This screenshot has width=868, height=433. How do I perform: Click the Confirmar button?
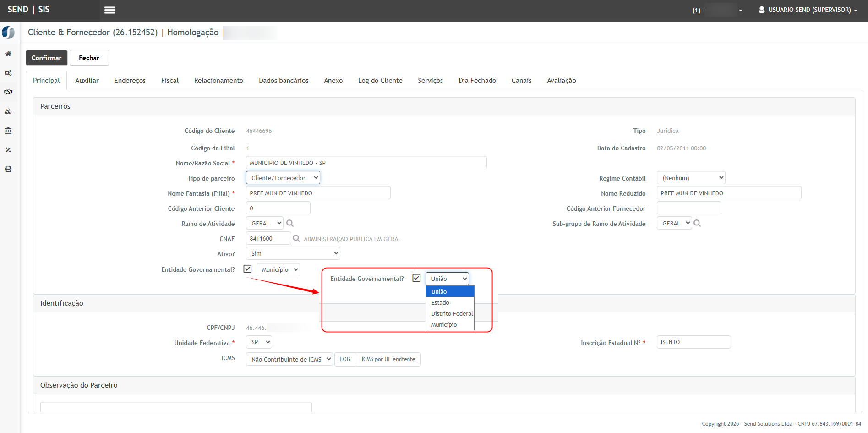(x=47, y=58)
